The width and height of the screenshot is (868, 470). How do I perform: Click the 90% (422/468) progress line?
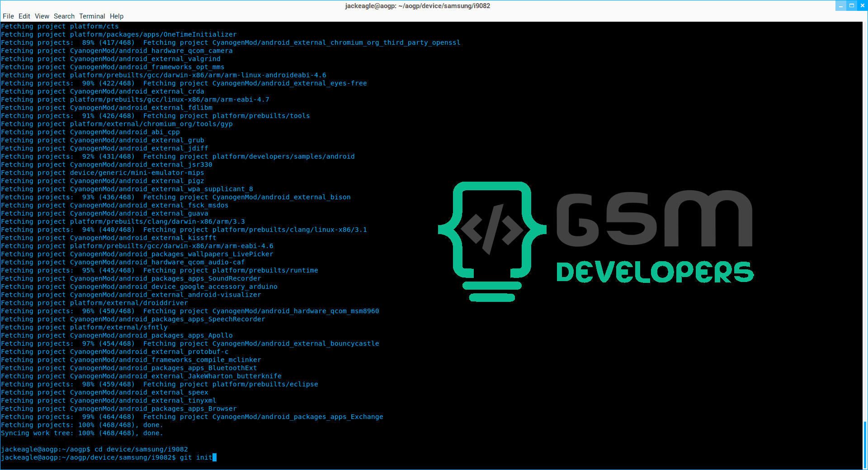coord(184,83)
